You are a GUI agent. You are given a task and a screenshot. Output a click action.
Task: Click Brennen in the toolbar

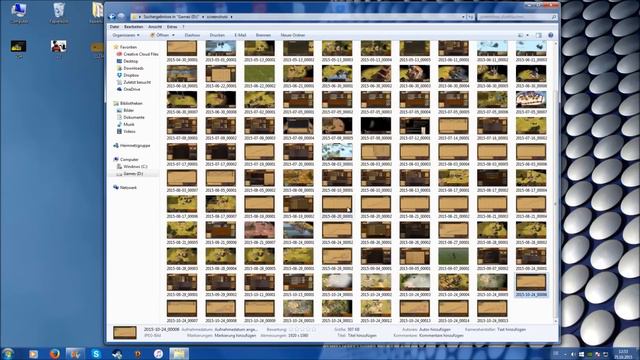263,35
